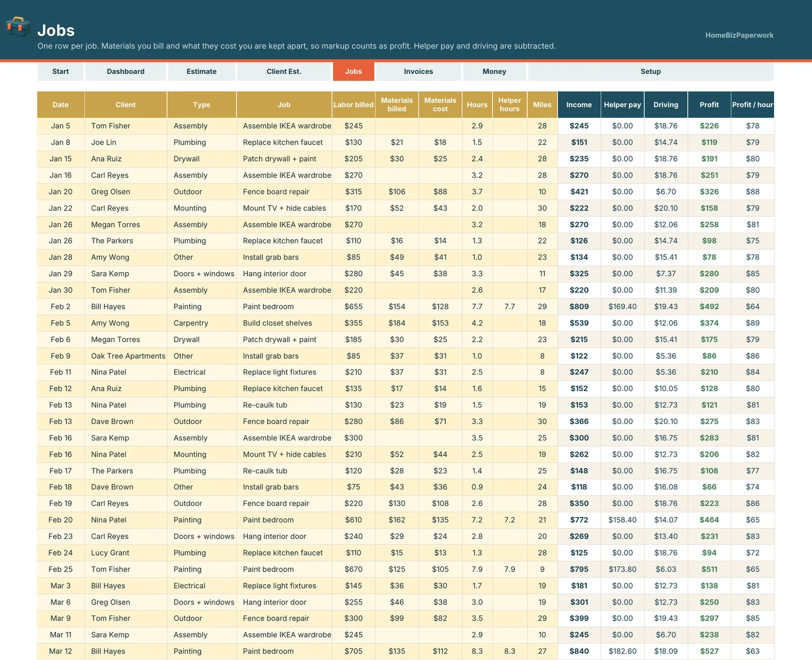
Task: Click the Materials cost column header
Action: coord(440,105)
